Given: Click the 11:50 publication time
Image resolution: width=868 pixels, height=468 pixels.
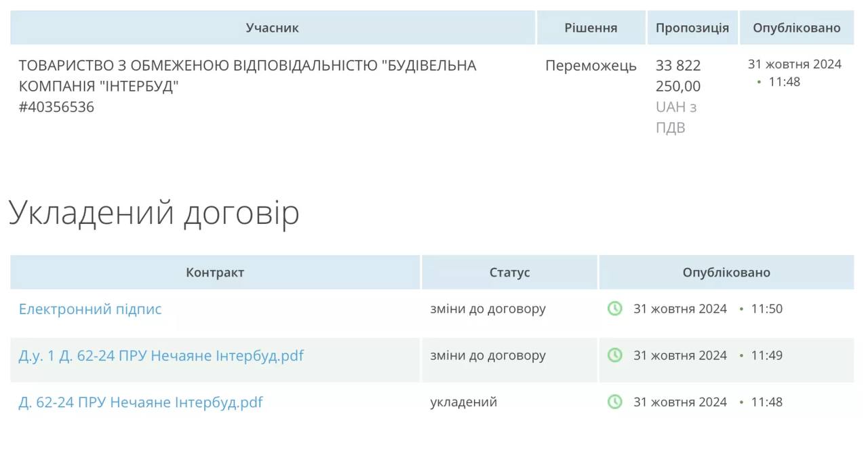Looking at the screenshot, I should click(x=766, y=309).
